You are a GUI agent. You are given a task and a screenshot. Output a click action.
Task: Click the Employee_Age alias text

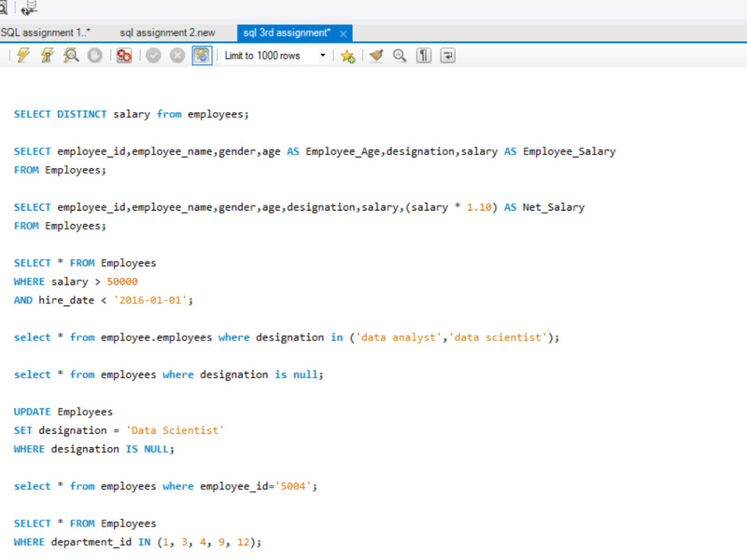tap(343, 152)
